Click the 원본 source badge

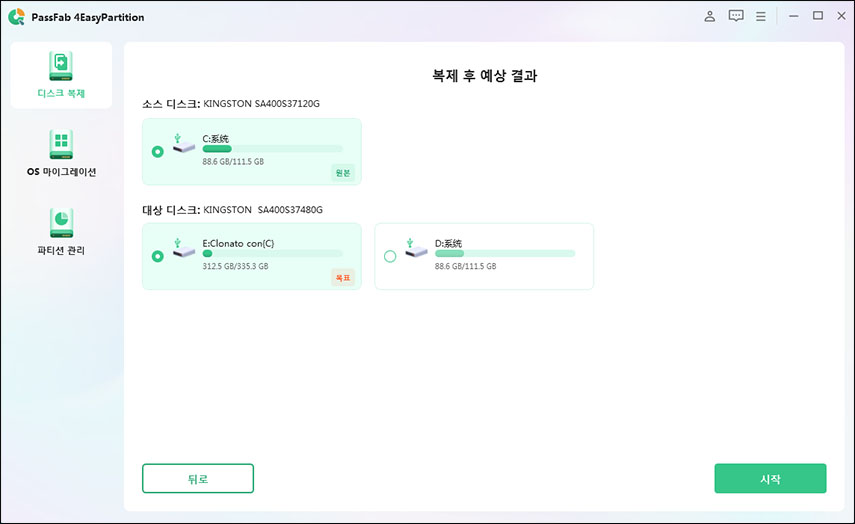point(343,173)
